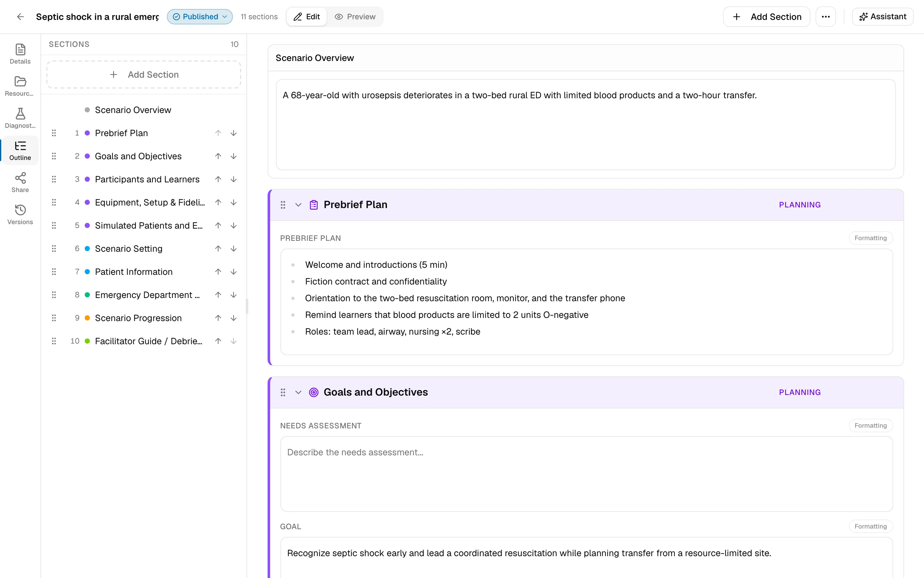924x578 pixels.
Task: Grab drag handle on Prebrief Plan card
Action: click(x=283, y=205)
